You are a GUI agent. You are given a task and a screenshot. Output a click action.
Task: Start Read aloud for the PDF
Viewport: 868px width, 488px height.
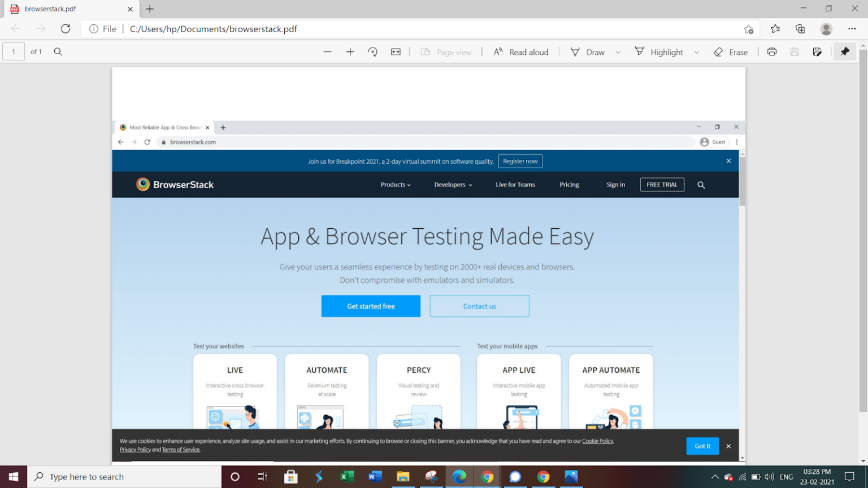pos(520,51)
